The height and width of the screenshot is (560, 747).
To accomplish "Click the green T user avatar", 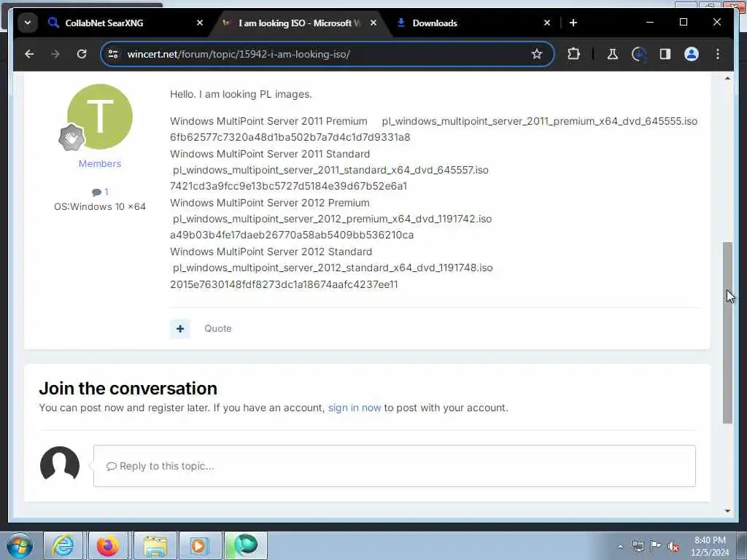I will pos(100,117).
